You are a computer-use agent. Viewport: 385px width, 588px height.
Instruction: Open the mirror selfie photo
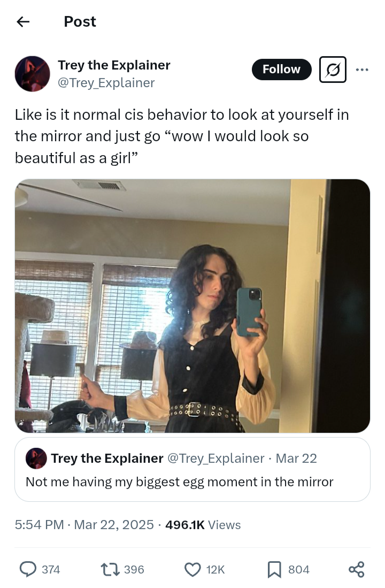pyautogui.click(x=192, y=306)
